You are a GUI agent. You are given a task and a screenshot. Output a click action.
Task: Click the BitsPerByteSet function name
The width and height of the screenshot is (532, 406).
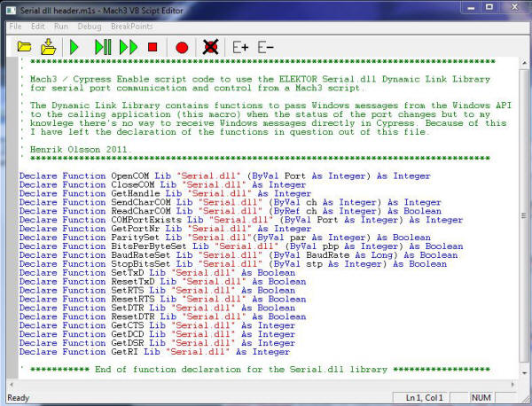(149, 246)
